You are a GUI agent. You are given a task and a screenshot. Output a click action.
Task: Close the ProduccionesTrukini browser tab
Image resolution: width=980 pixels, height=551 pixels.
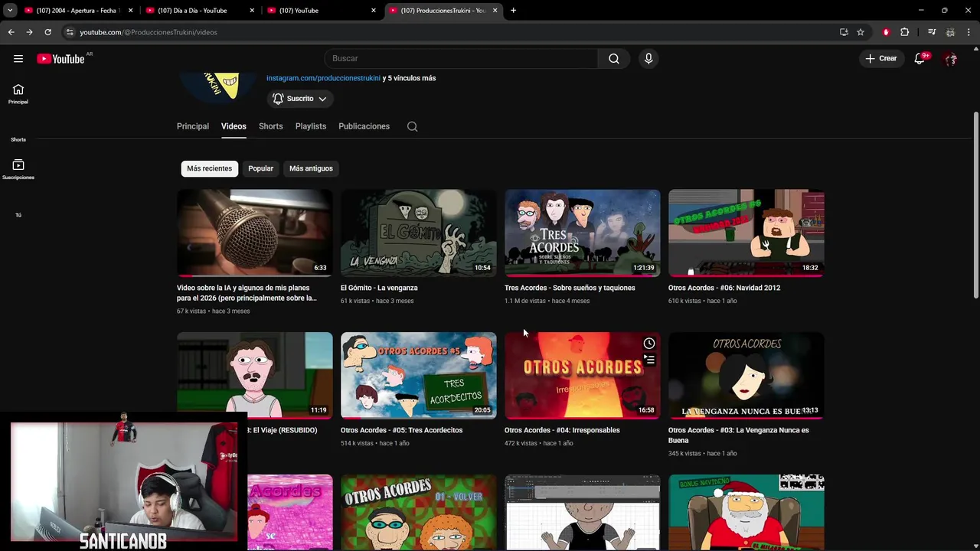point(495,11)
